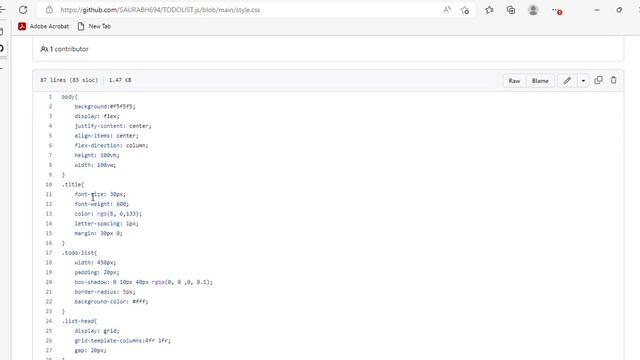This screenshot has width=640, height=360.
Task: Open the Blame view
Action: [x=540, y=80]
